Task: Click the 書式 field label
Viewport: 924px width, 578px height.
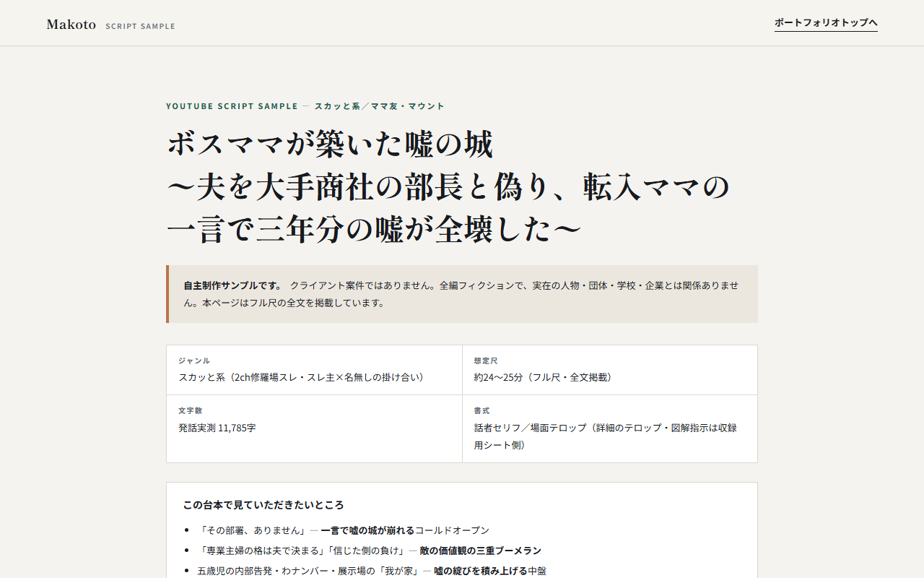Action: coord(482,410)
